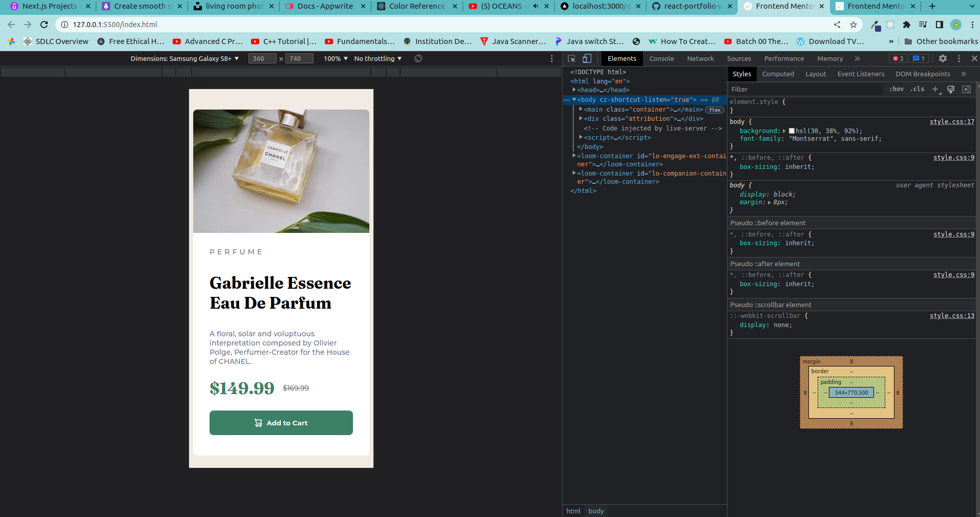
Task: Click the box model content size 344×770.500
Action: click(851, 393)
